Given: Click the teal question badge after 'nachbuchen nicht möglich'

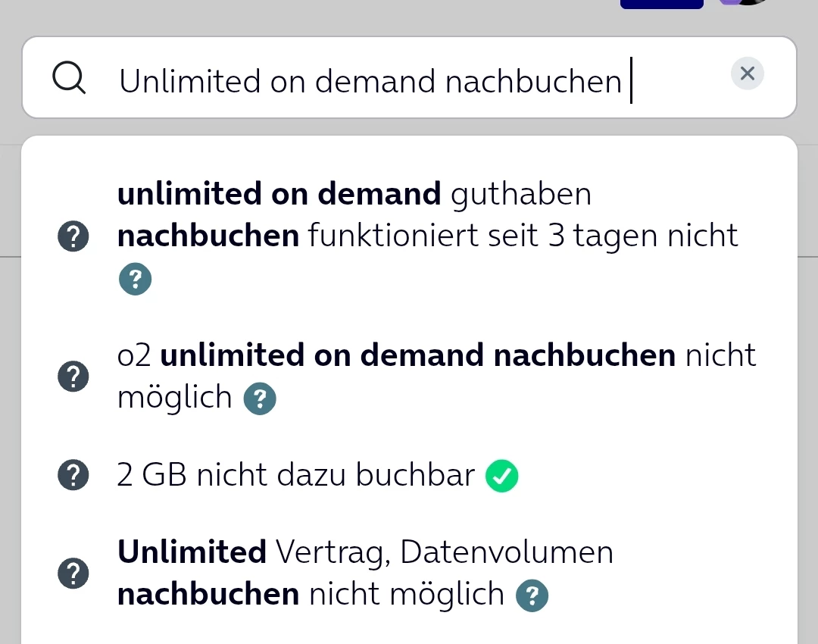Looking at the screenshot, I should (x=532, y=596).
